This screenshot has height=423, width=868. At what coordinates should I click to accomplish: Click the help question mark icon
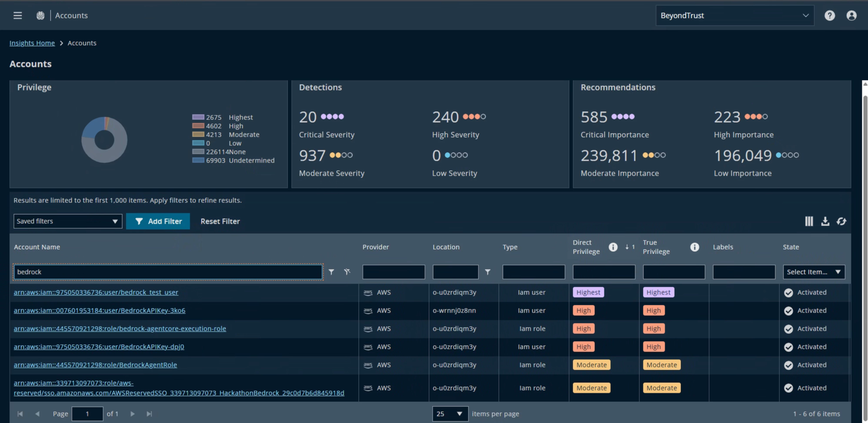tap(829, 15)
